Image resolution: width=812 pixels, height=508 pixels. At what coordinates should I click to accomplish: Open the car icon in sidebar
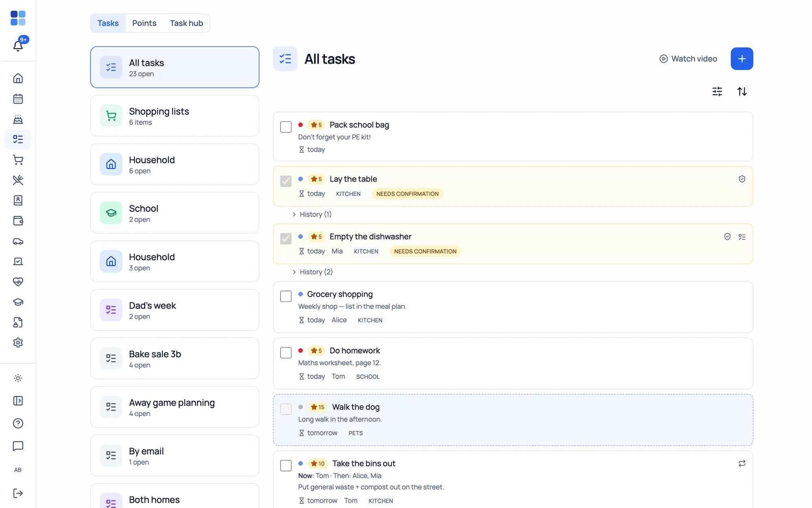pyautogui.click(x=18, y=241)
